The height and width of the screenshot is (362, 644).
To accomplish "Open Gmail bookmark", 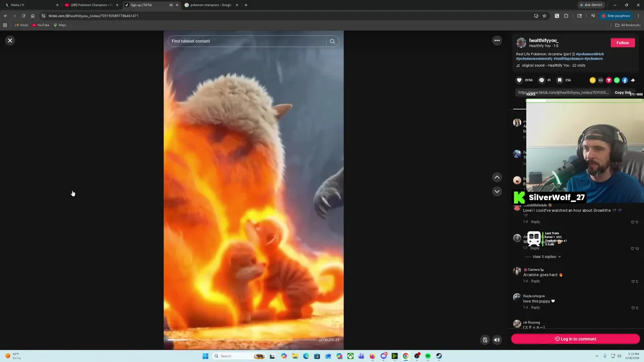I will point(21,25).
